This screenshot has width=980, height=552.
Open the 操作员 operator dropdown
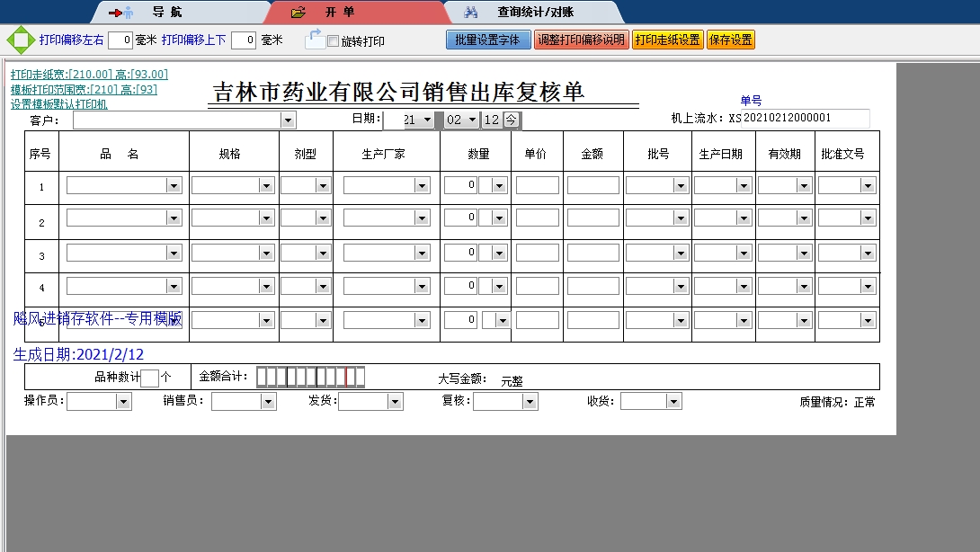pyautogui.click(x=123, y=402)
